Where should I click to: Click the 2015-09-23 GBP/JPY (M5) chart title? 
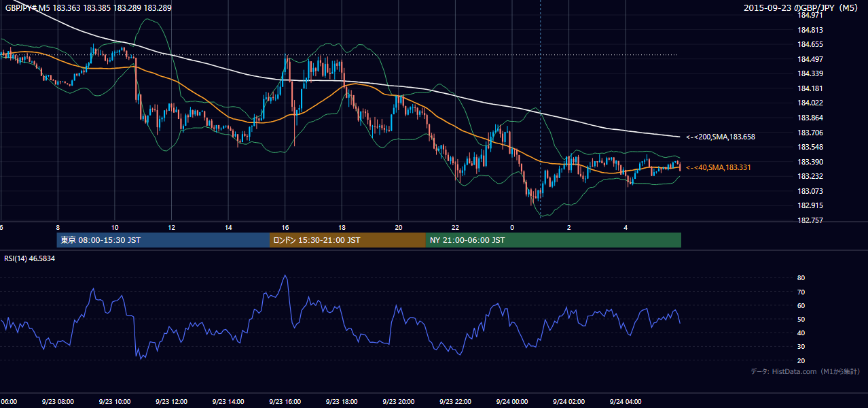[802, 8]
